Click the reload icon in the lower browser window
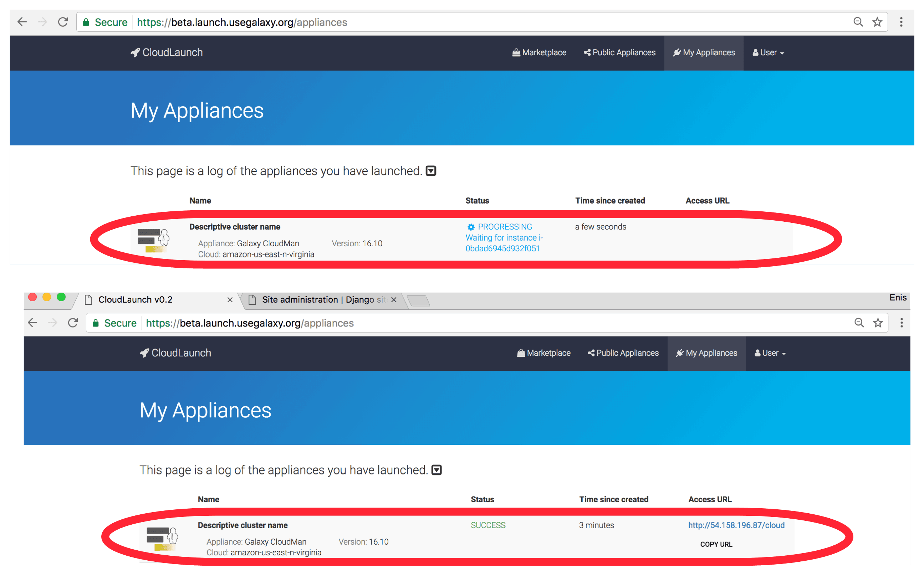The height and width of the screenshot is (576, 924). (73, 323)
